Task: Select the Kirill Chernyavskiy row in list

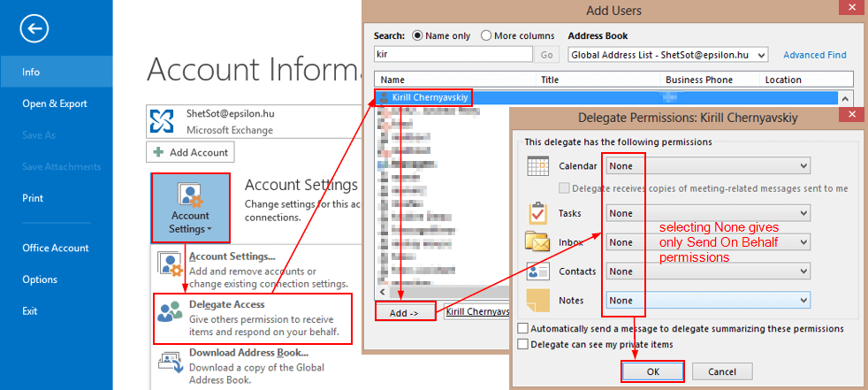Action: pos(605,98)
